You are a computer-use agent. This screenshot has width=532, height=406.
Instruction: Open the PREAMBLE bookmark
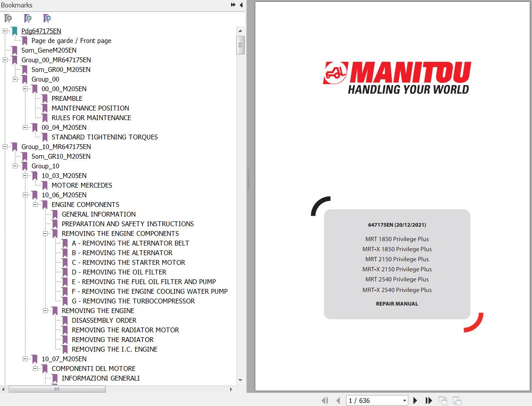pyautogui.click(x=67, y=99)
